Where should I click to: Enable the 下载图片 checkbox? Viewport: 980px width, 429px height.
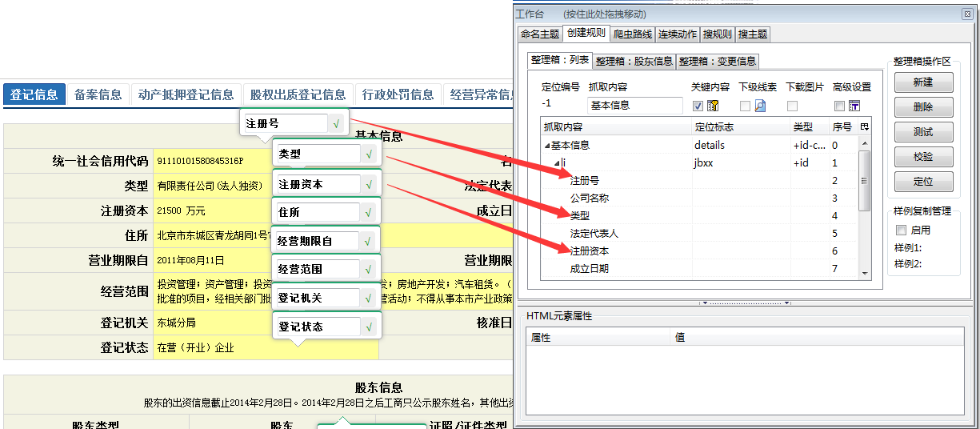coord(792,106)
